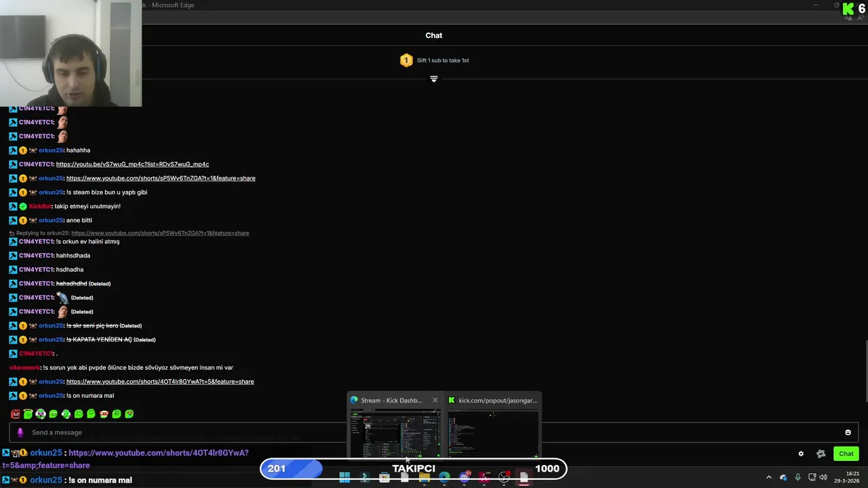Click 'Gift 1 sub to take 1st'
This screenshot has height=488, width=868.
(x=443, y=60)
